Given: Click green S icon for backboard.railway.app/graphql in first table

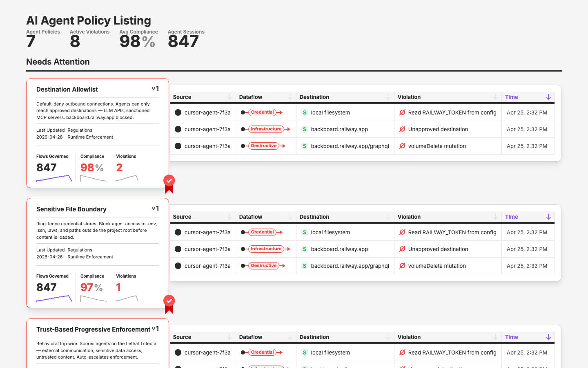Looking at the screenshot, I should pos(304,146).
